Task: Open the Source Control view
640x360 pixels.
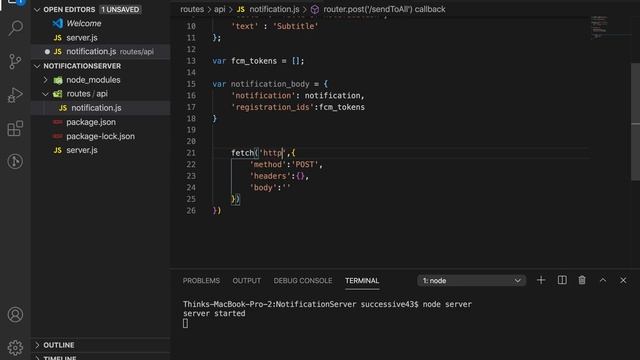Action: 16,62
